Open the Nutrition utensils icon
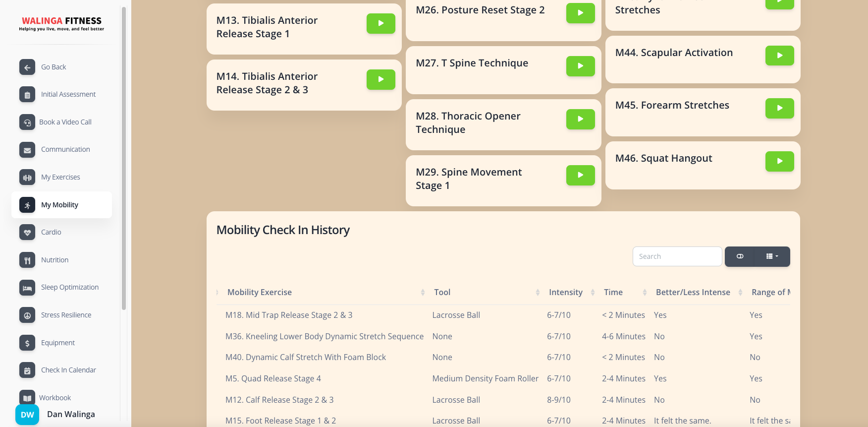This screenshot has height=427, width=868. [27, 260]
